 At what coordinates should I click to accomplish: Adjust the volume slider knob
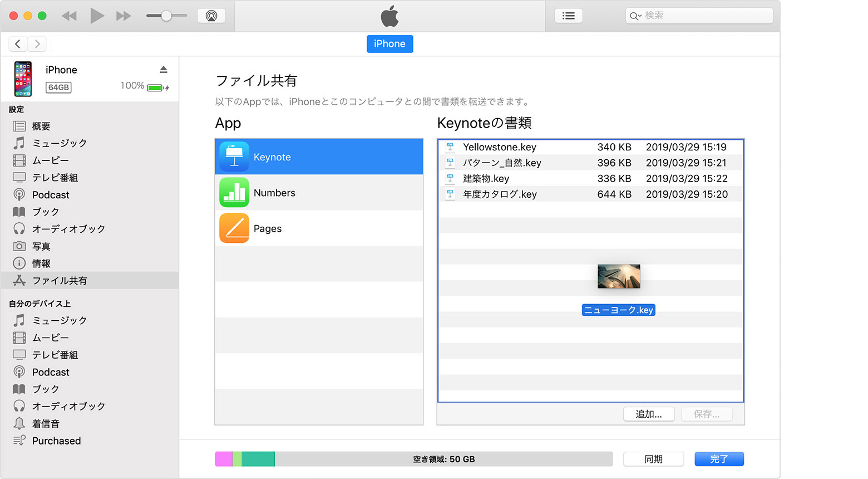[x=166, y=16]
